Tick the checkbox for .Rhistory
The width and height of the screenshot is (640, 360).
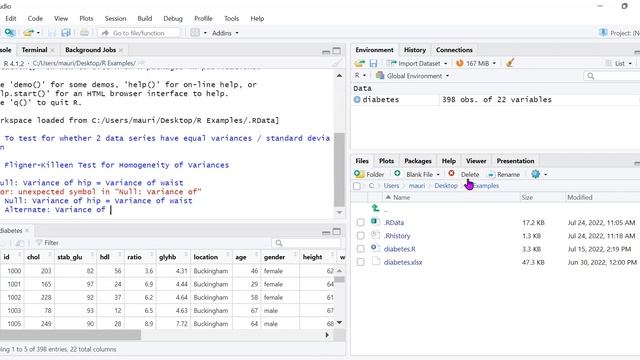pyautogui.click(x=360, y=236)
